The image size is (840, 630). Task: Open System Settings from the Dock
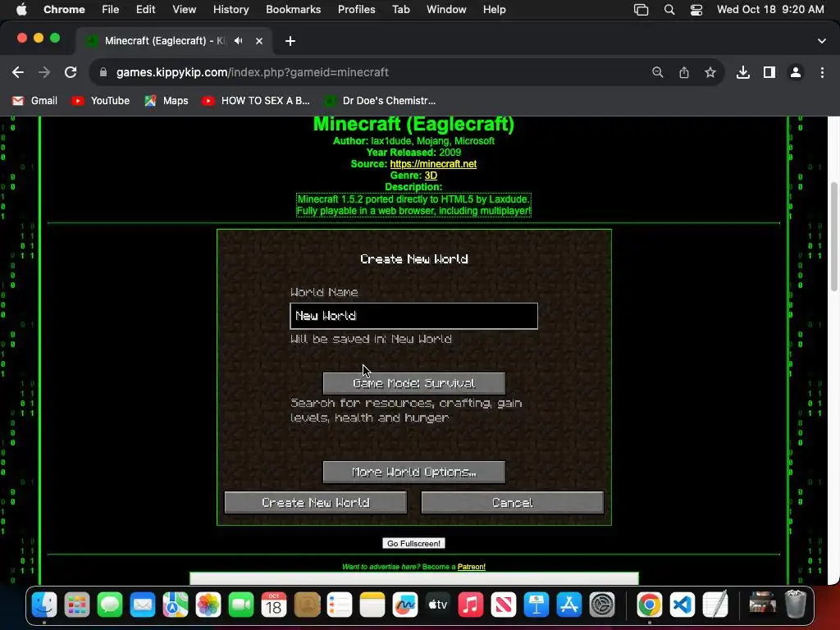[601, 605]
